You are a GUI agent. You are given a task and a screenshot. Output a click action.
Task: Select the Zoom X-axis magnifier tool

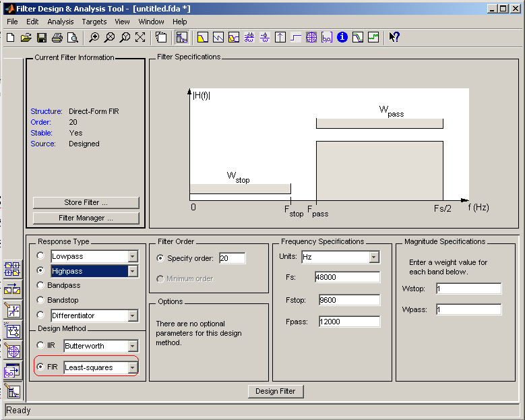[x=109, y=38]
